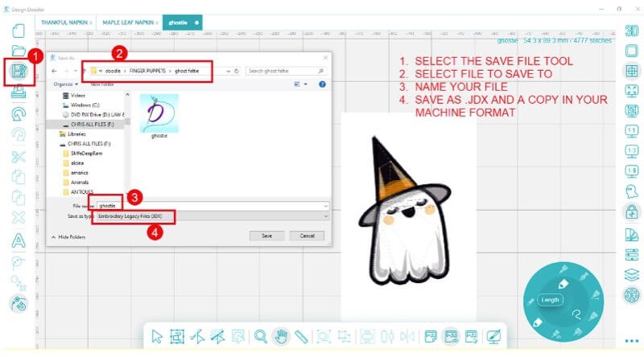Open the three-dots more options menu
Image resolution: width=644 pixels, height=357 pixels.
pos(632,341)
